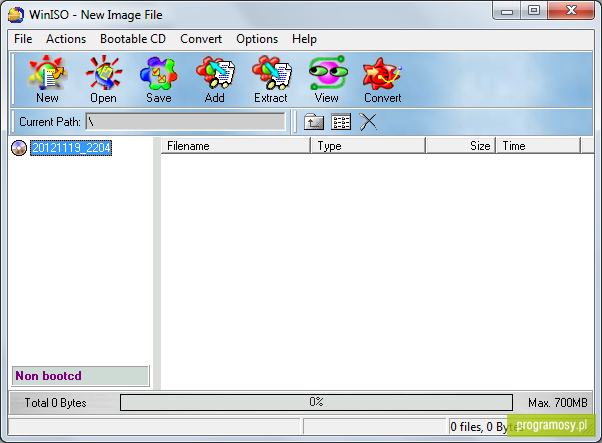Save the image with the Save icon
The image size is (602, 443).
click(159, 79)
